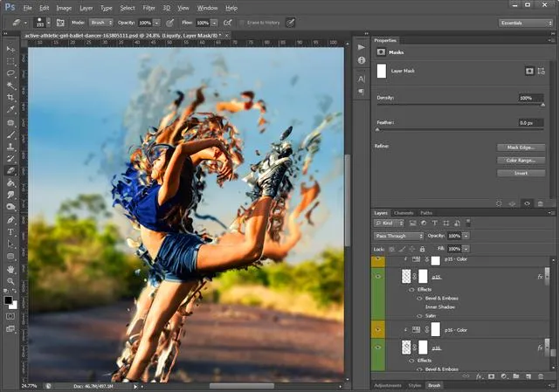The image size is (559, 392).
Task: Select the Hand tool
Action: [x=10, y=269]
